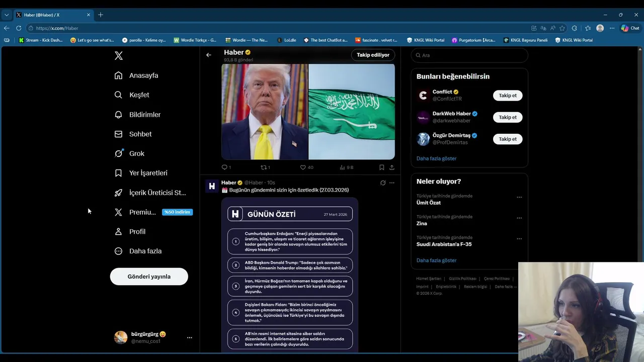Open KNGL Başvuru Paneli bookmark
The height and width of the screenshot is (362, 644).
[526, 40]
